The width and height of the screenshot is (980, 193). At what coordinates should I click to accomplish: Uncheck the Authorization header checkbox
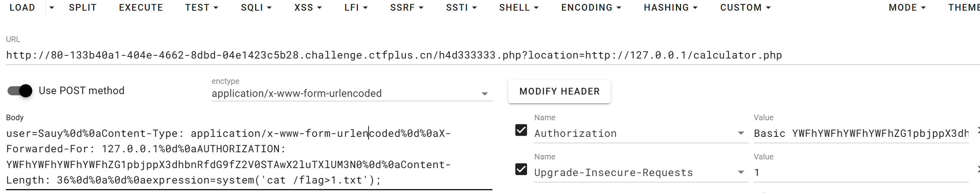(521, 130)
